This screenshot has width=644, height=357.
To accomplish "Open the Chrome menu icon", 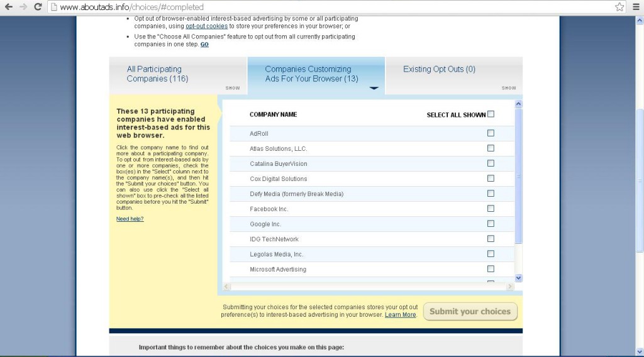I will (636, 7).
